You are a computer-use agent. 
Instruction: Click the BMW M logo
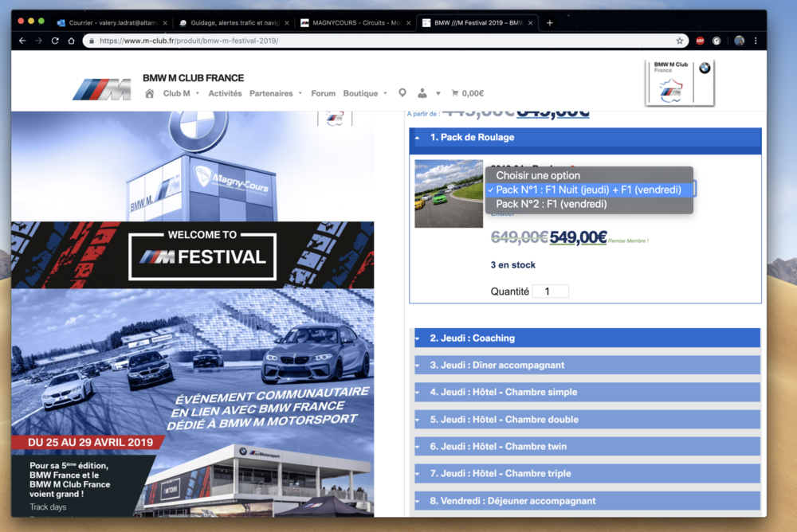pos(102,89)
